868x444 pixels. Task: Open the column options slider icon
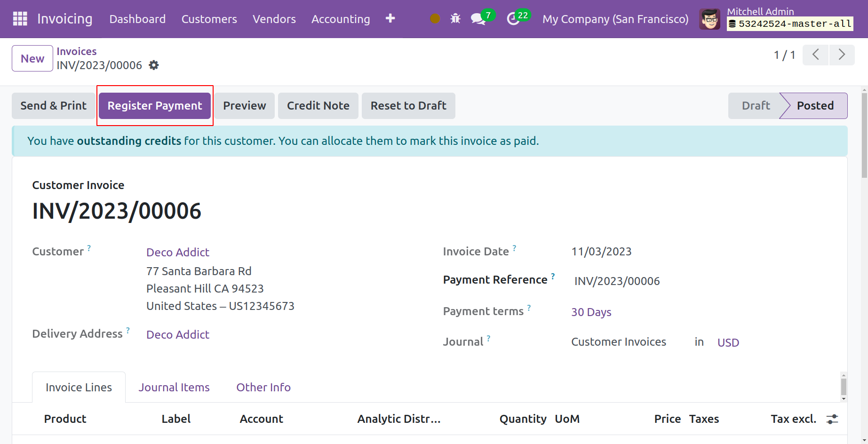click(x=832, y=419)
